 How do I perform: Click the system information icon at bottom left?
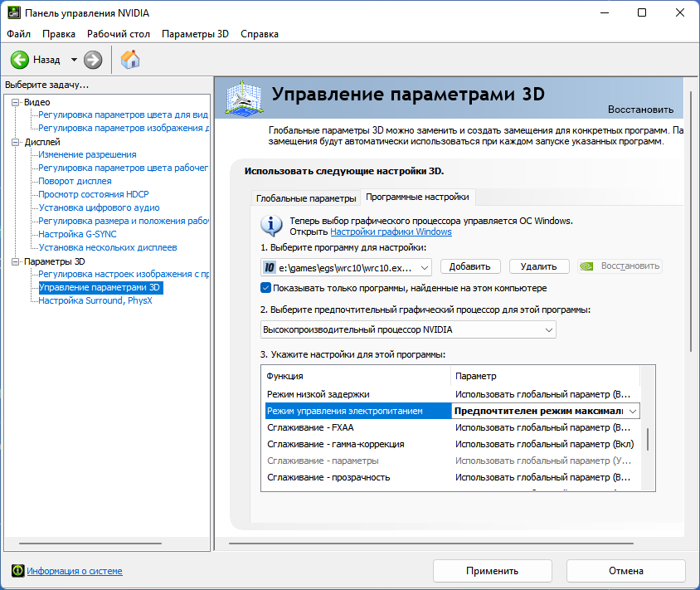pos(18,571)
